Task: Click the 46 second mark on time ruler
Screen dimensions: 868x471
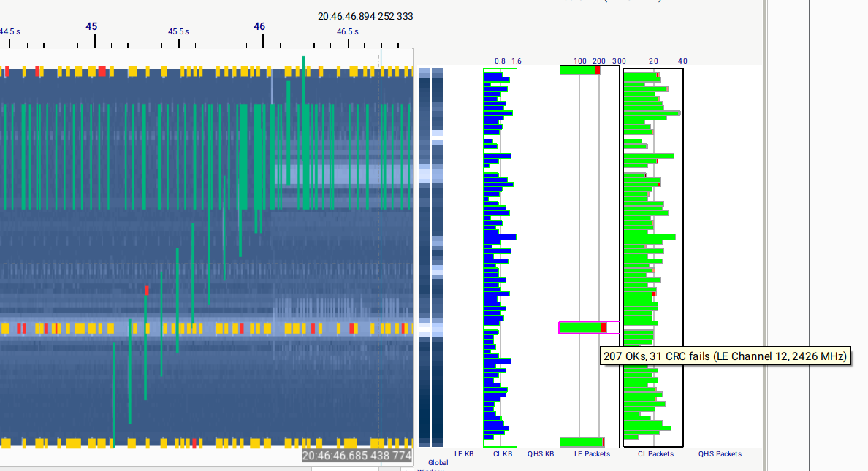Action: pyautogui.click(x=259, y=26)
